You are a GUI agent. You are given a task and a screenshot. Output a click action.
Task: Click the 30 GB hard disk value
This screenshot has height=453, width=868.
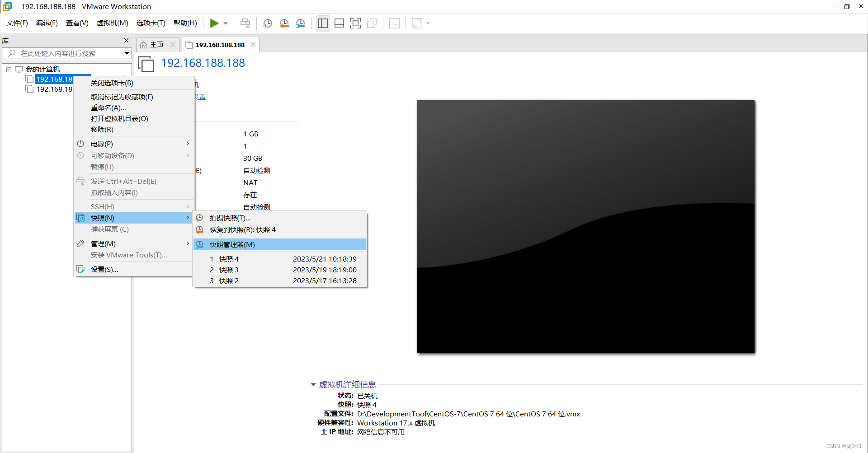tap(253, 159)
